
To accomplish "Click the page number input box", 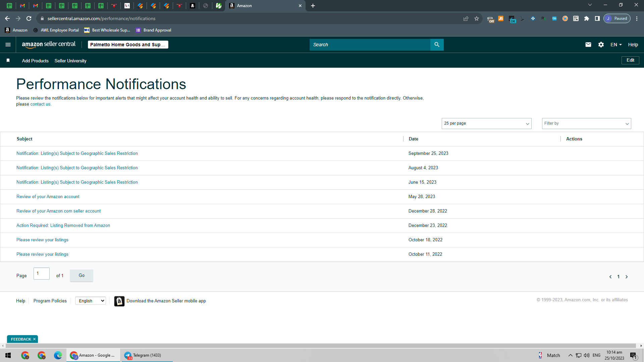I will pos(42,274).
